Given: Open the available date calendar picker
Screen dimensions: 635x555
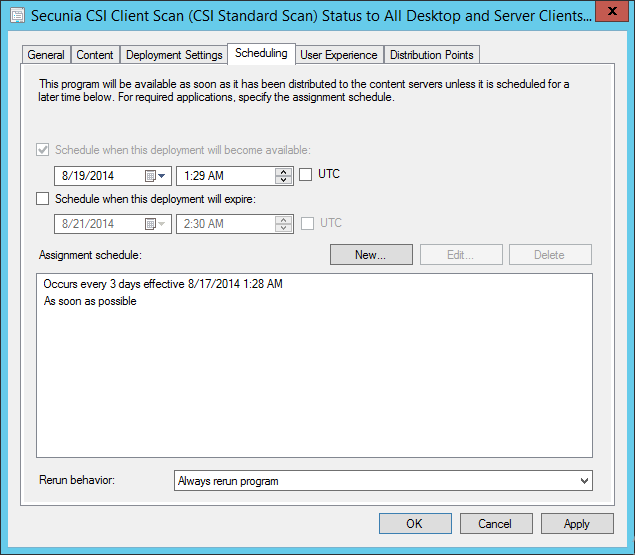Looking at the screenshot, I should pos(155,176).
